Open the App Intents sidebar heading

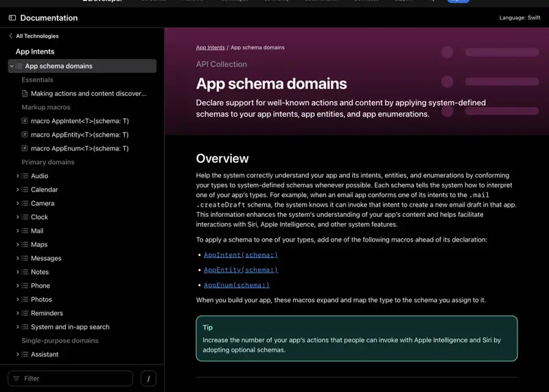coord(35,51)
